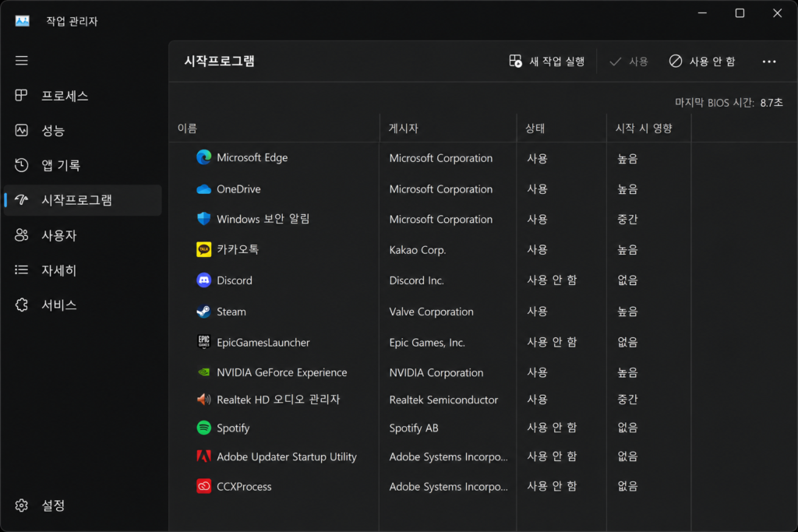
Task: Click the Epic Games, Inc. publisher cell
Action: pyautogui.click(x=427, y=342)
